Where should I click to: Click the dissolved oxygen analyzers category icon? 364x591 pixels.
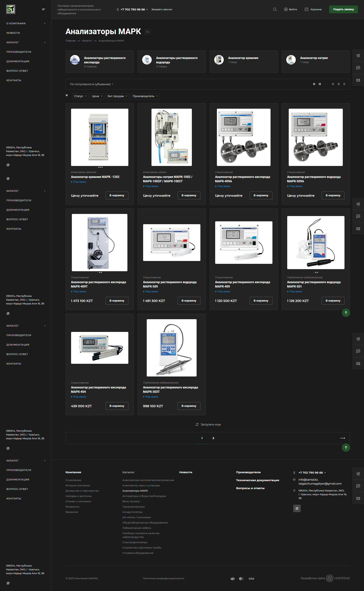coord(75,60)
